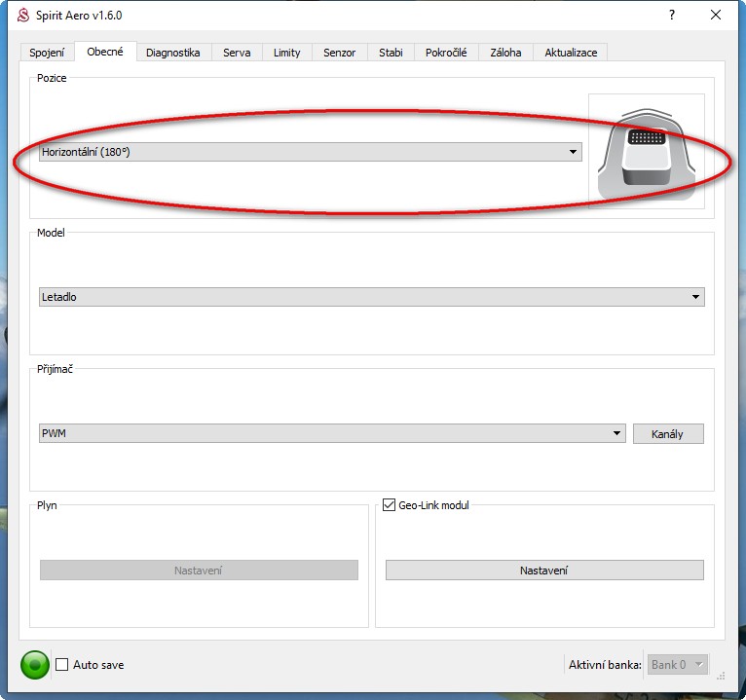746x700 pixels.
Task: Switch to the Diagnostika tab
Action: coord(172,53)
